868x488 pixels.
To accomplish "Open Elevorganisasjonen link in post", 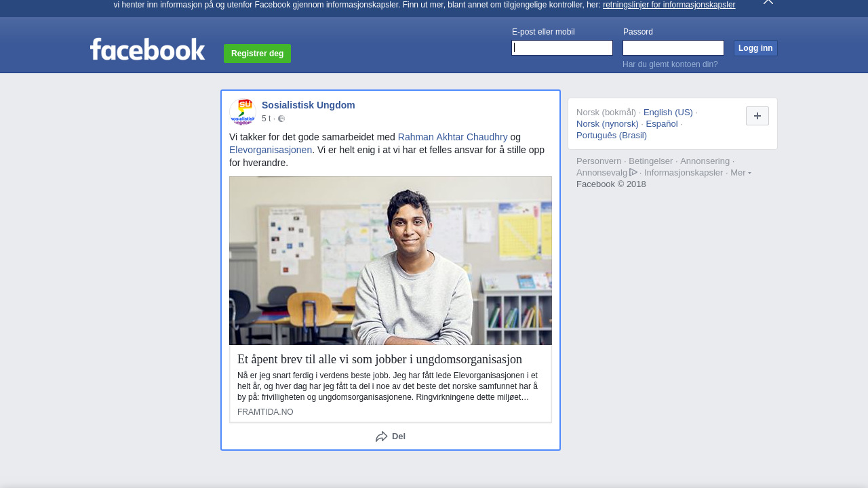I will coord(271,150).
